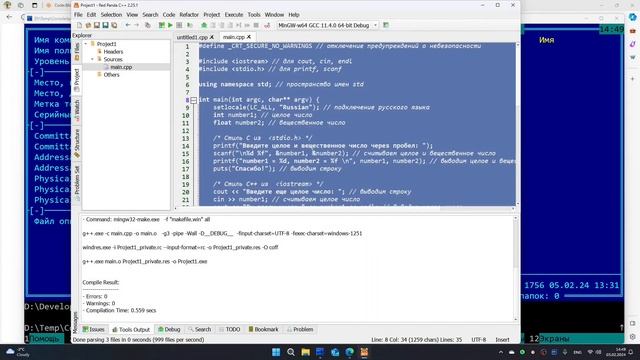Go forward with the right arrow toolbar icon
The width and height of the screenshot is (640, 360).
pos(136,25)
